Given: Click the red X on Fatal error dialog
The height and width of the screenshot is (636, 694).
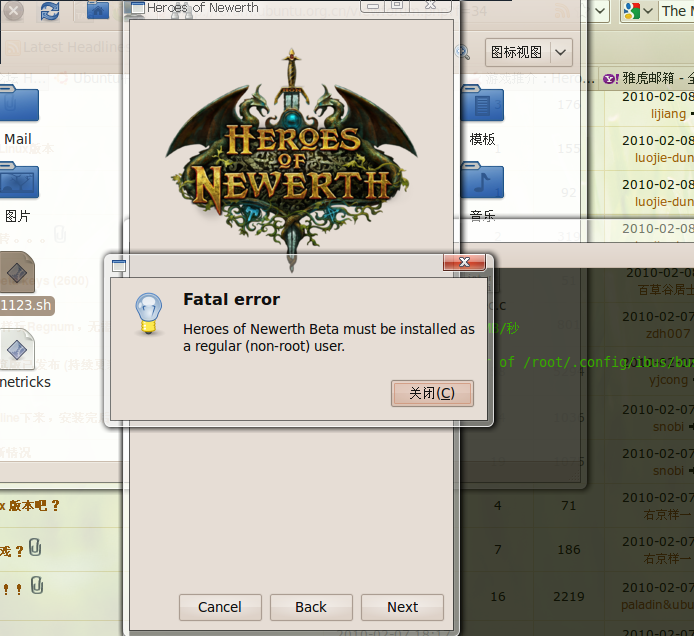Looking at the screenshot, I should (464, 262).
